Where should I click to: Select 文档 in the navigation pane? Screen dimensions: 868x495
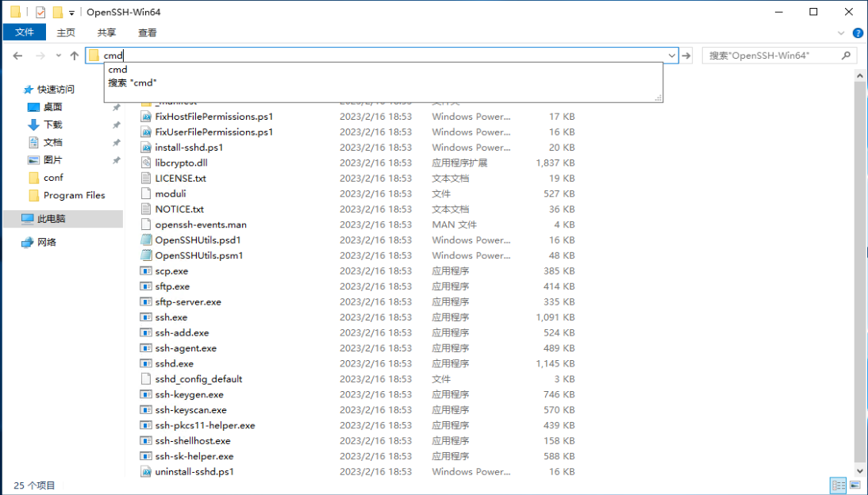coord(52,142)
